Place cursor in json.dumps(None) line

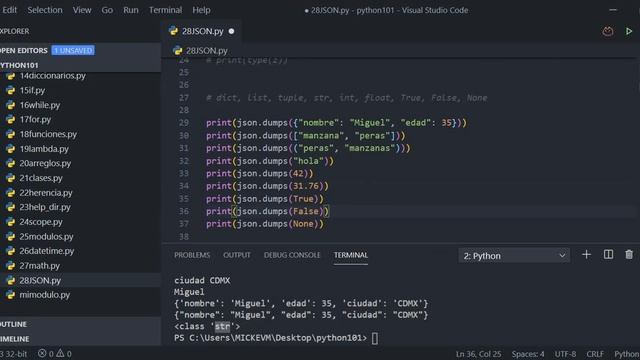[264, 224]
